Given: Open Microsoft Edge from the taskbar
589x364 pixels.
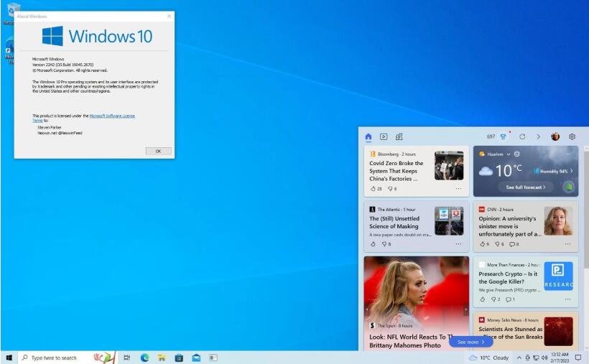Looking at the screenshot, I should (x=144, y=358).
